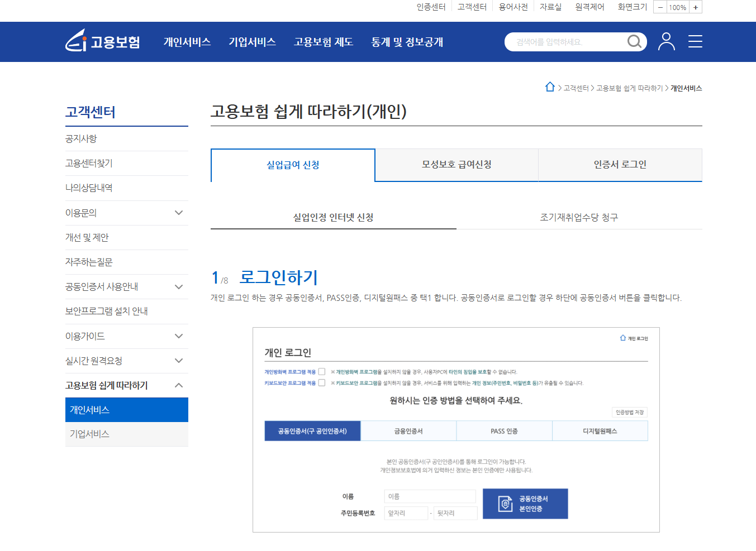Expand 실시간 원격요청 chevron
Viewport: 756px width, 551px height.
(179, 361)
